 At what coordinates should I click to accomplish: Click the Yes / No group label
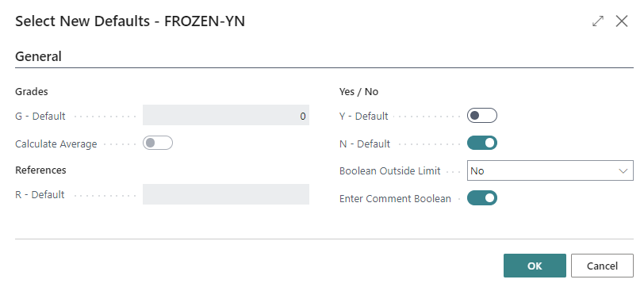coord(359,91)
